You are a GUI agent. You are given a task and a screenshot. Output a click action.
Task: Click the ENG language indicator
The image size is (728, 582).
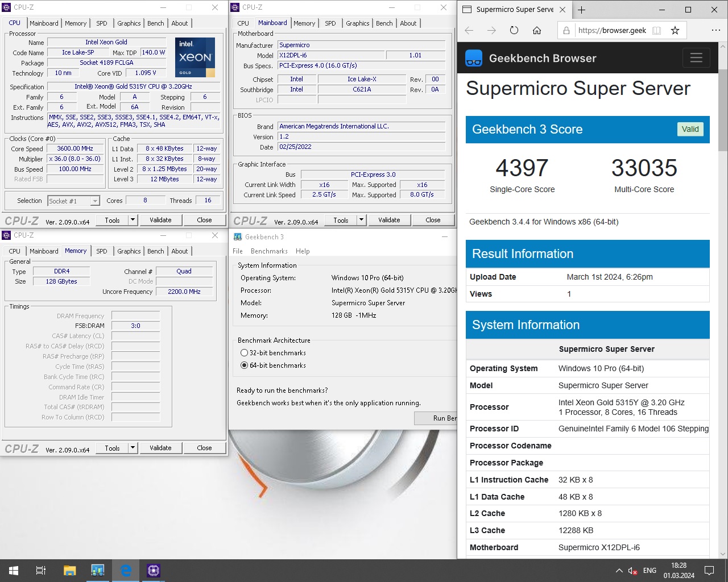click(650, 571)
